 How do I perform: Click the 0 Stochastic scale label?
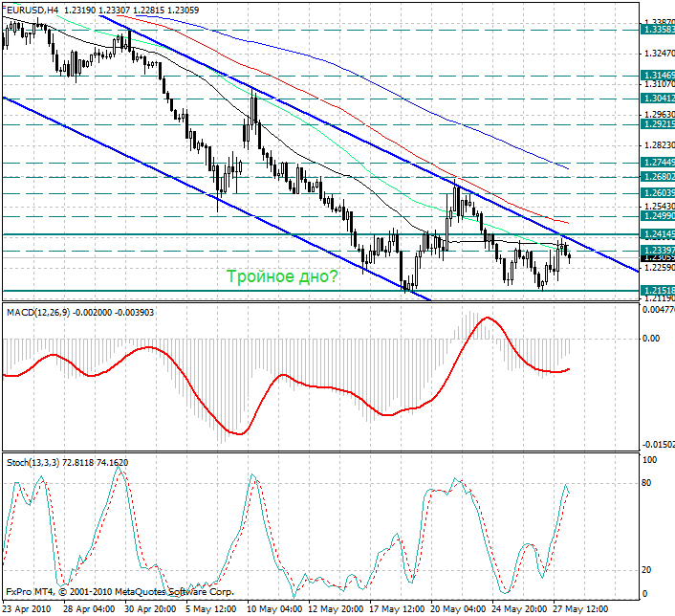[644, 594]
